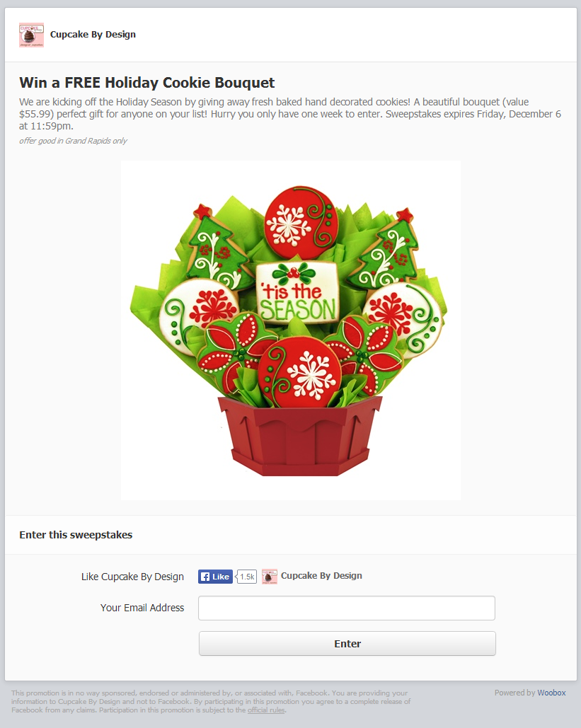Click the 1.5k like count bubble

(x=246, y=576)
